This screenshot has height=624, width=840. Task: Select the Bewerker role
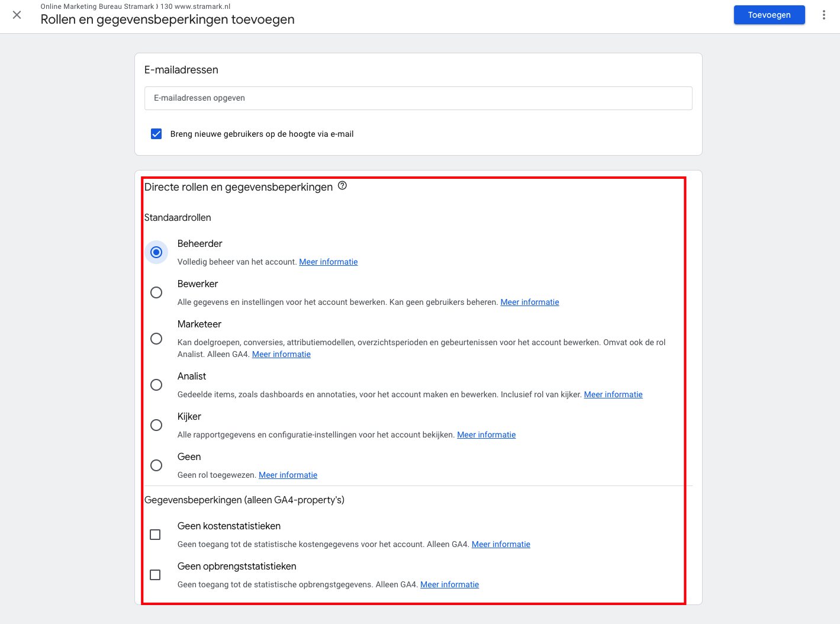coord(156,292)
